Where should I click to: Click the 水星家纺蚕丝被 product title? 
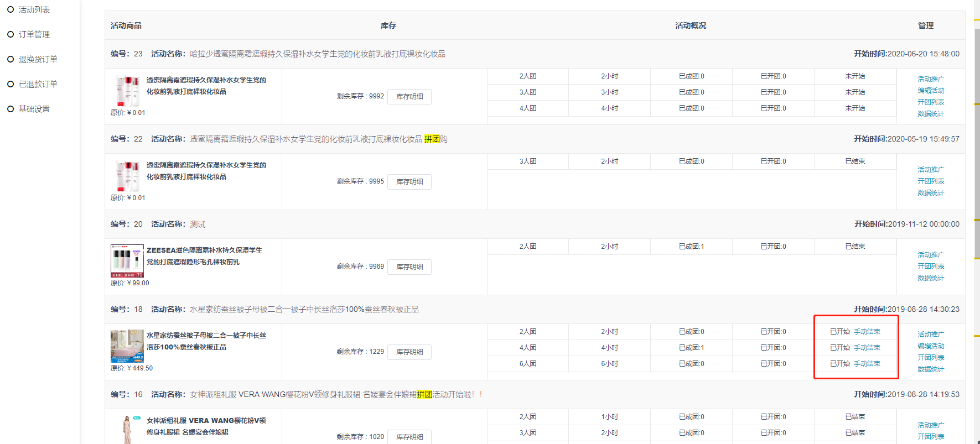tap(206, 341)
